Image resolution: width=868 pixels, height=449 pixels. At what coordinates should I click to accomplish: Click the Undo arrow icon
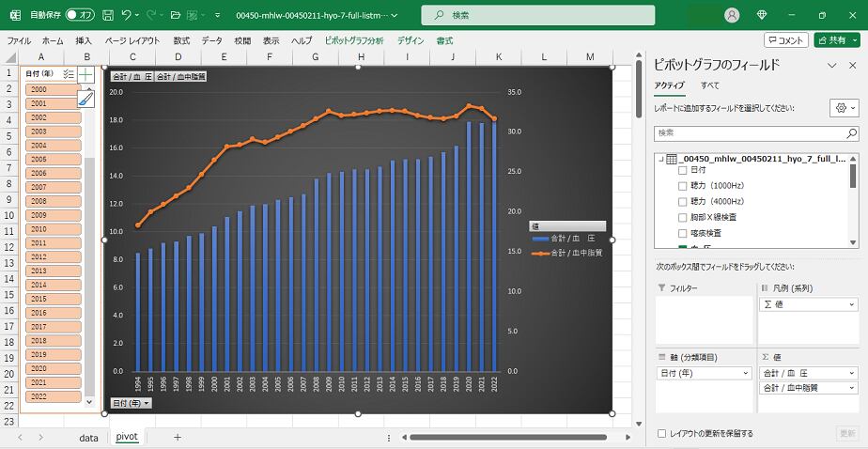(x=128, y=15)
